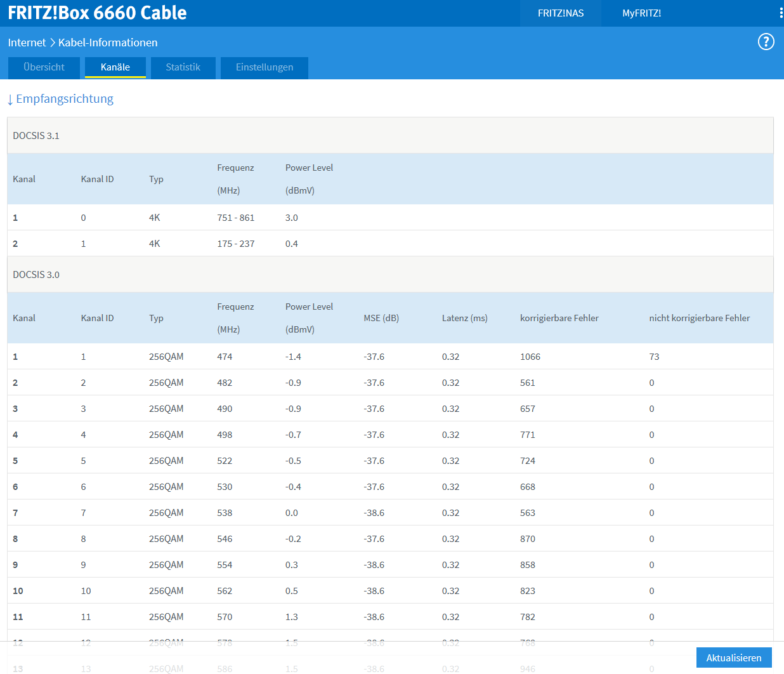Viewport: 784px width, 674px height.
Task: Click power level value 3.0
Action: (x=292, y=218)
